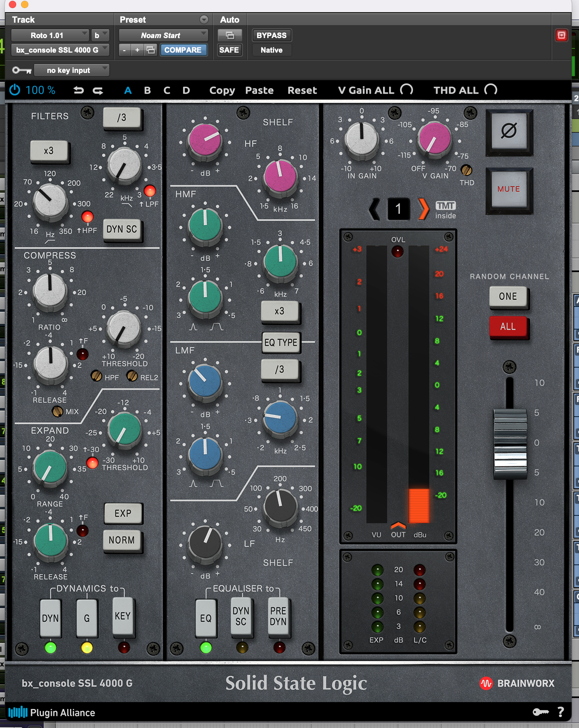Open the Noam Start preset dropdown

tap(163, 35)
